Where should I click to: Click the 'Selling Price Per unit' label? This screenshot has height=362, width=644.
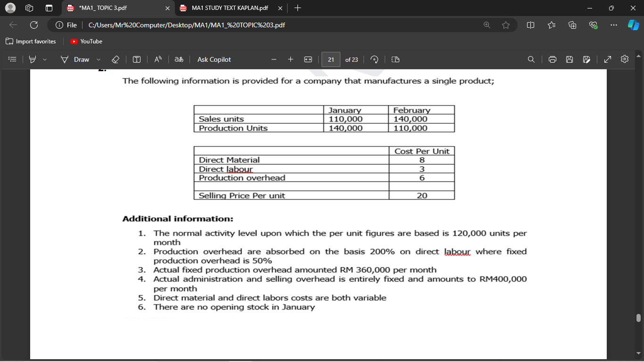tap(242, 195)
